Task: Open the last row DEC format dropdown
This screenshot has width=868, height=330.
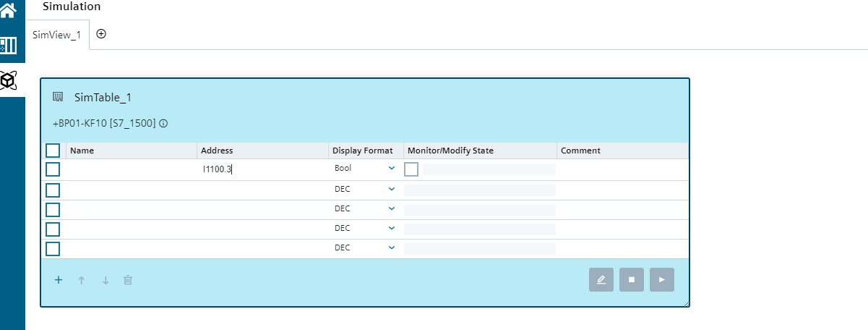Action: [x=392, y=247]
